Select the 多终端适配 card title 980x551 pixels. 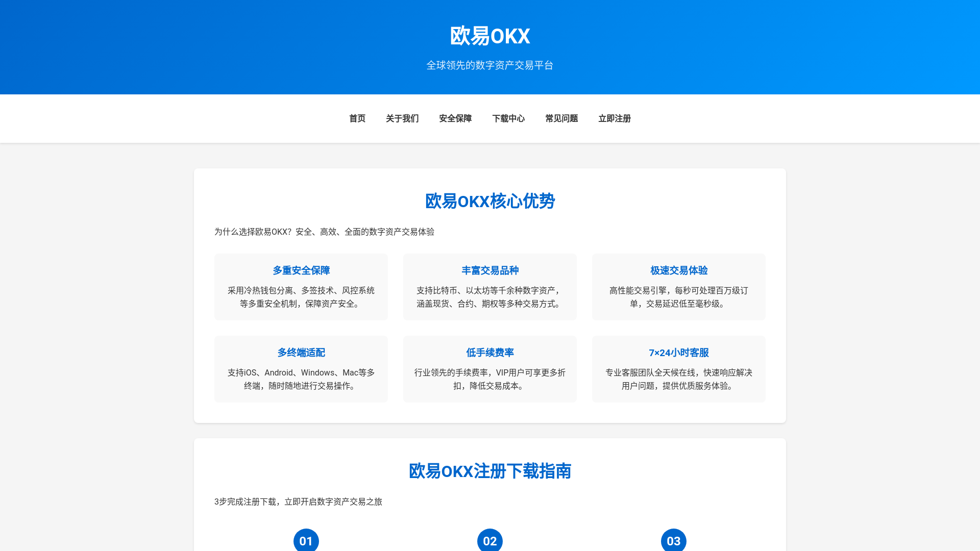click(301, 353)
